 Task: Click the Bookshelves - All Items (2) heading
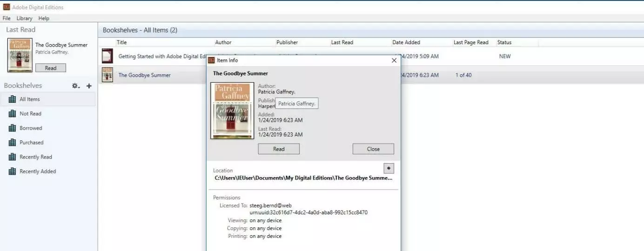pyautogui.click(x=140, y=30)
